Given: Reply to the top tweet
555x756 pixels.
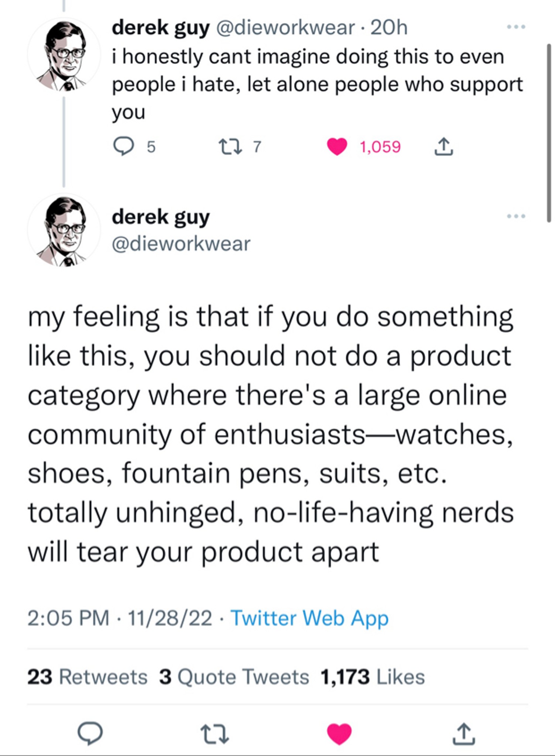Looking at the screenshot, I should [123, 147].
